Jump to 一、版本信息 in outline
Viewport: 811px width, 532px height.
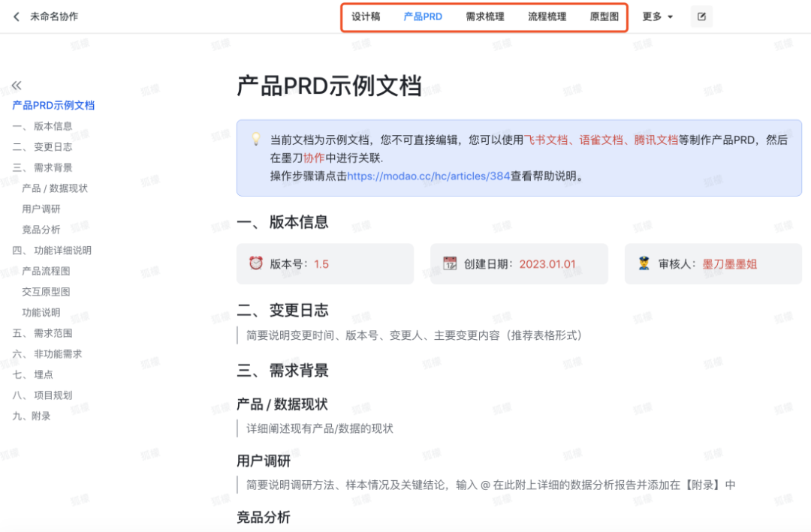click(x=42, y=126)
